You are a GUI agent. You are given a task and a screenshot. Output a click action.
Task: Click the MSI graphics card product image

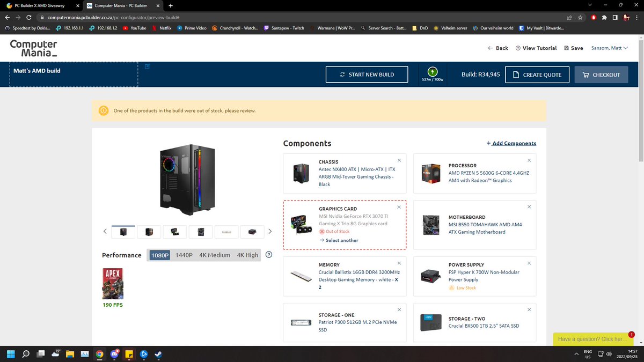pos(301,224)
